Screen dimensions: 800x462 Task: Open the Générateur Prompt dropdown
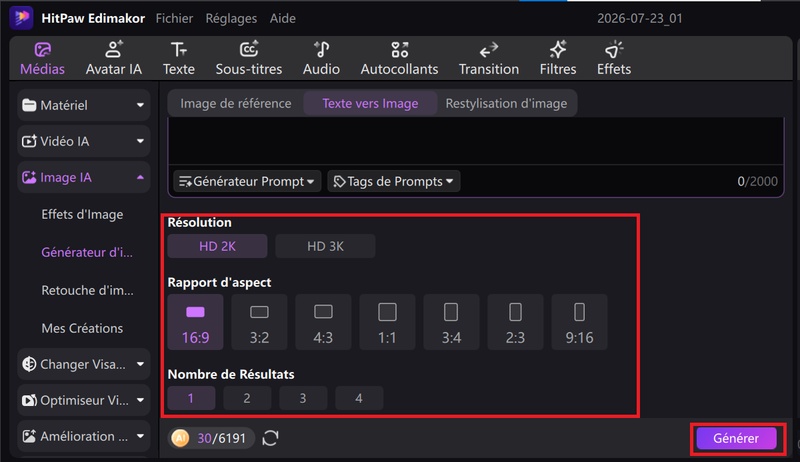(247, 182)
